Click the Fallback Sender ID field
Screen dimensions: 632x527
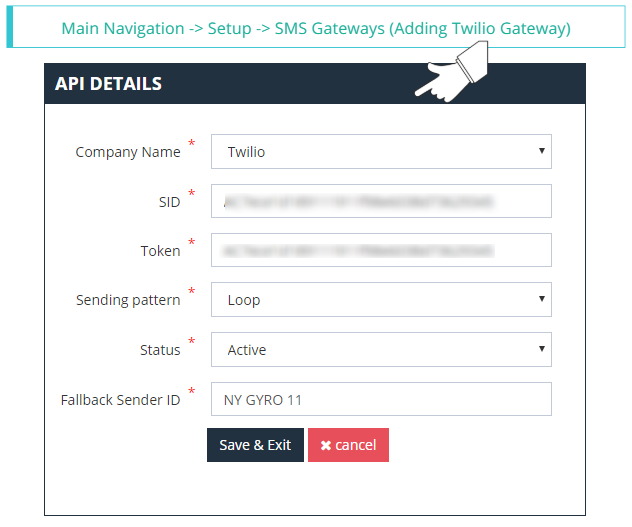[x=381, y=399]
